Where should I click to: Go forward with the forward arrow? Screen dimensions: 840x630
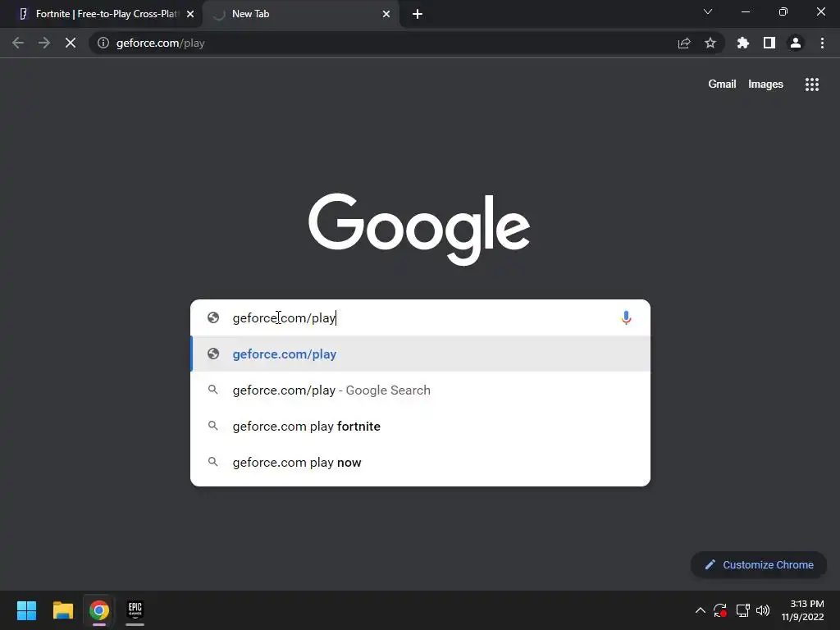click(44, 43)
